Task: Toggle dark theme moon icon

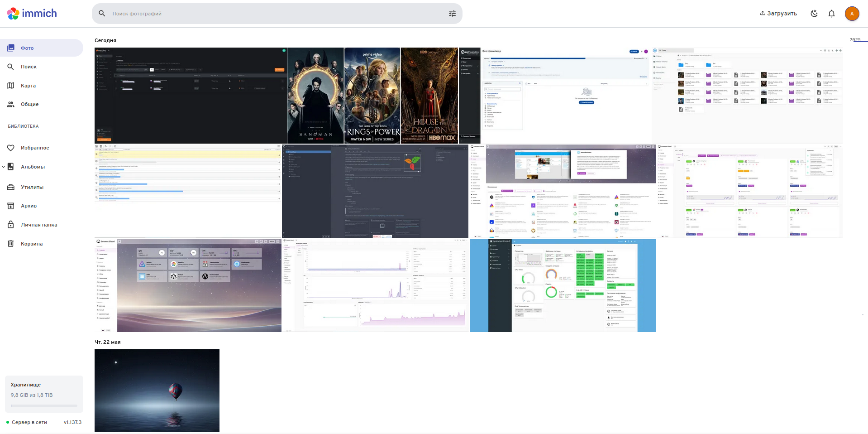Action: (814, 14)
